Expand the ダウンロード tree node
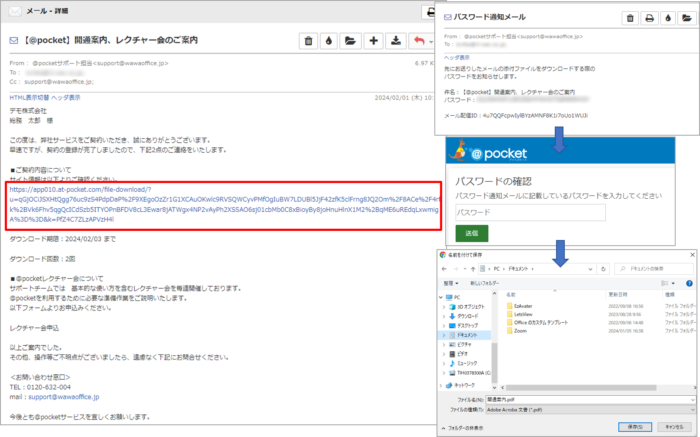 (x=444, y=316)
